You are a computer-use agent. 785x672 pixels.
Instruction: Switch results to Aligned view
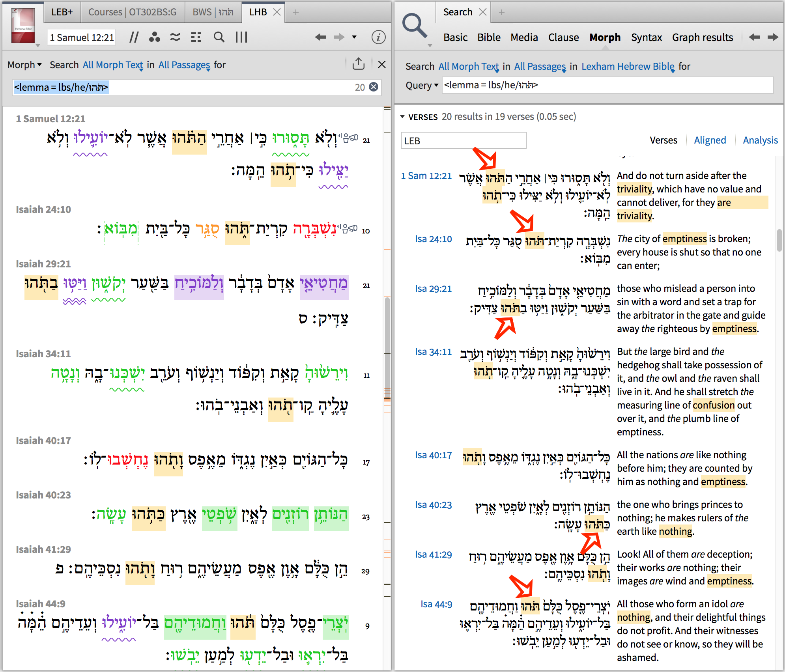[x=710, y=140]
